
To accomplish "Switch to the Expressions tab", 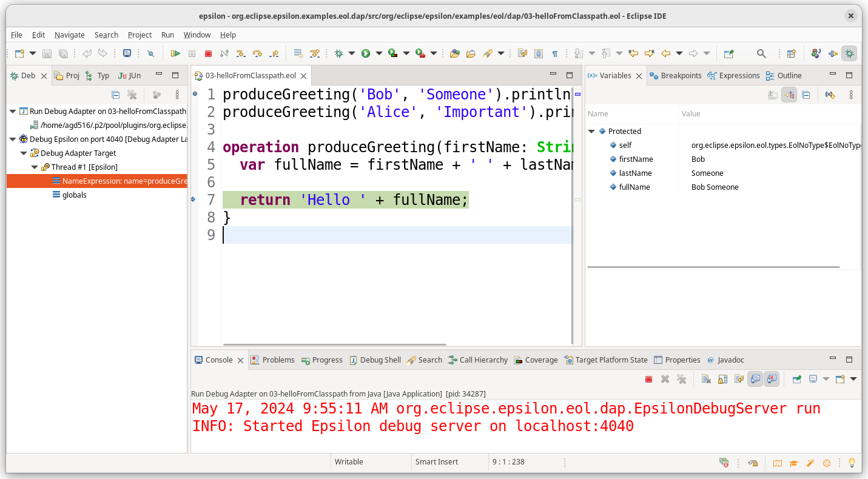I will pyautogui.click(x=733, y=76).
